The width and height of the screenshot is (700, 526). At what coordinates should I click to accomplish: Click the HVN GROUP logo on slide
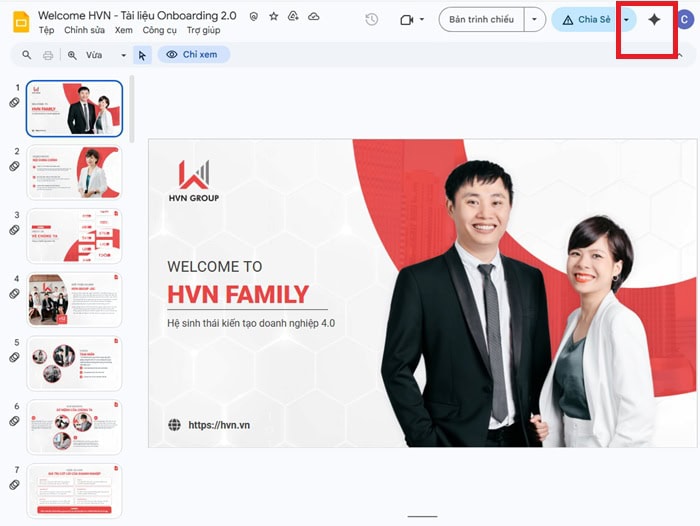[194, 181]
